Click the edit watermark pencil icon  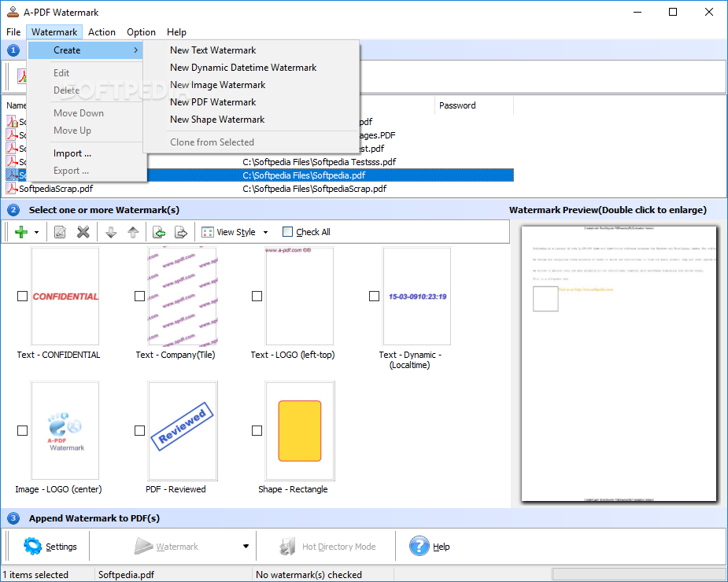60,232
